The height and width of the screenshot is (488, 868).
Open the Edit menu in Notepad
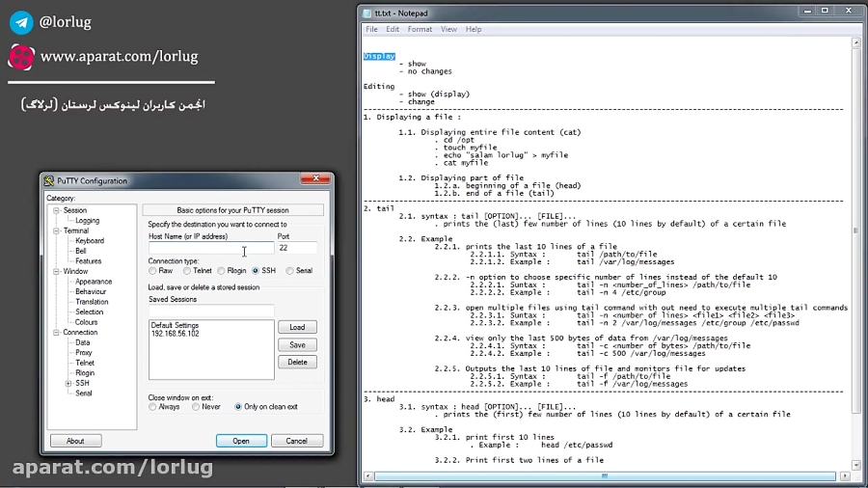[393, 29]
